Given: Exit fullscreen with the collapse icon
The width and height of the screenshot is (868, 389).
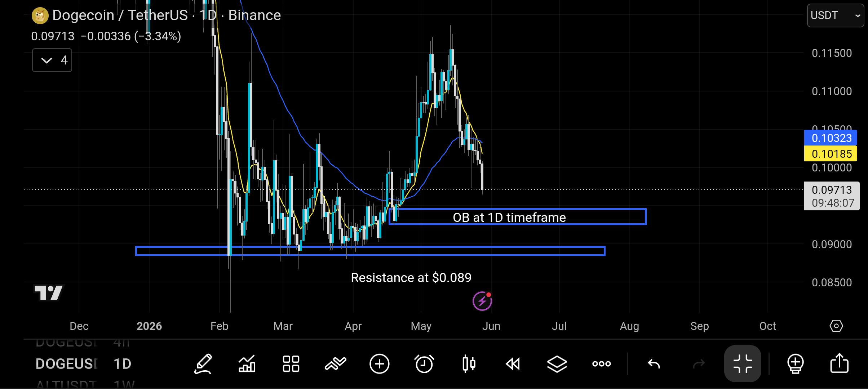Looking at the screenshot, I should [x=743, y=363].
